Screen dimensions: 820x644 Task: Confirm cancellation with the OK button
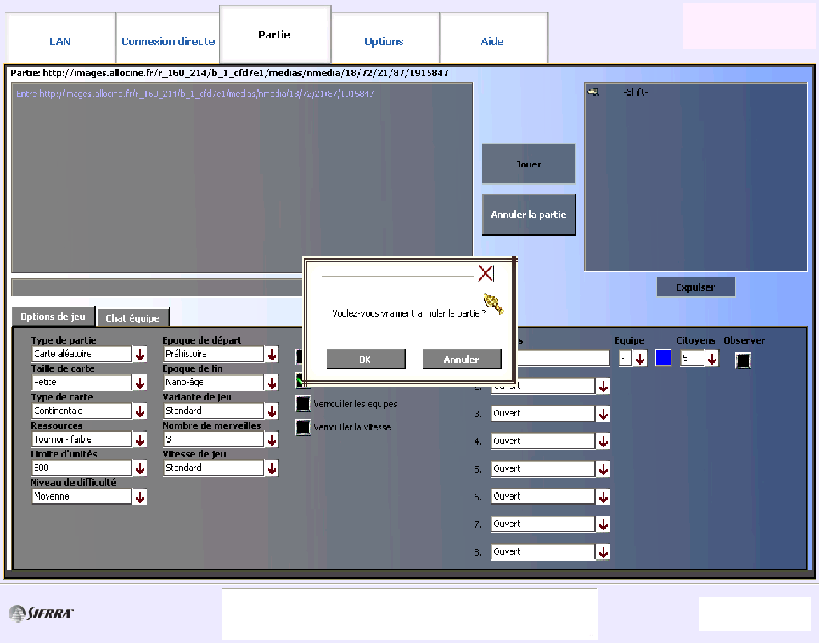[x=366, y=359]
